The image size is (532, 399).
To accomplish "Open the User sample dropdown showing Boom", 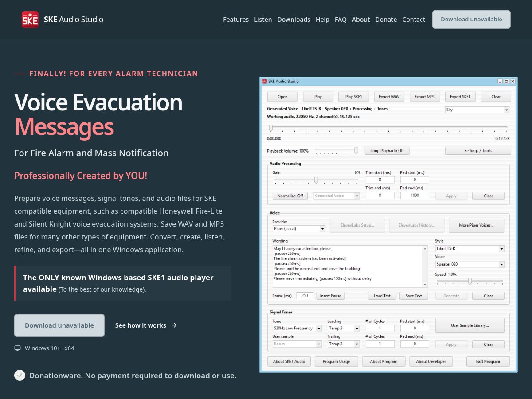I will [x=297, y=344].
